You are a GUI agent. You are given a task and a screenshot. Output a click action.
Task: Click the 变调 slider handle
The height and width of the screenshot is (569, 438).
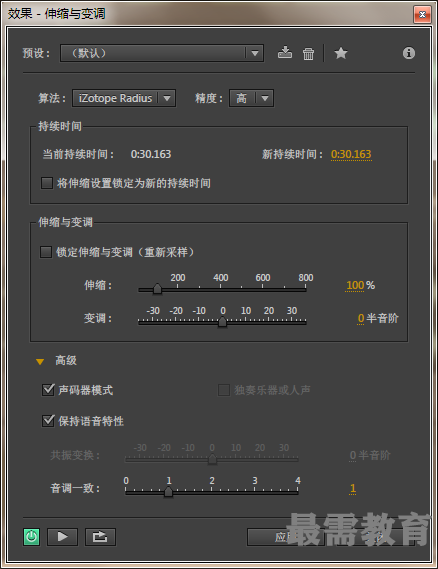(222, 322)
